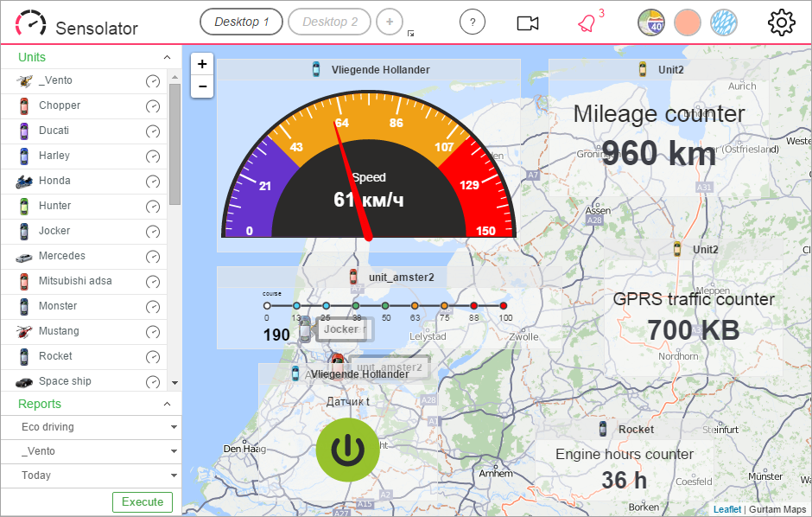Open the help question mark icon
The width and height of the screenshot is (812, 517).
(473, 22)
